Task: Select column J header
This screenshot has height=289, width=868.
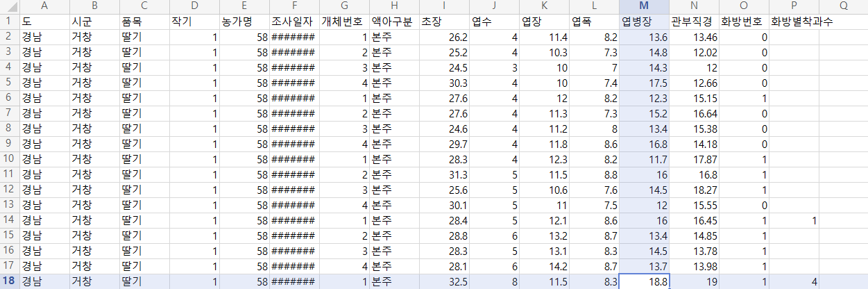Action: (494, 6)
